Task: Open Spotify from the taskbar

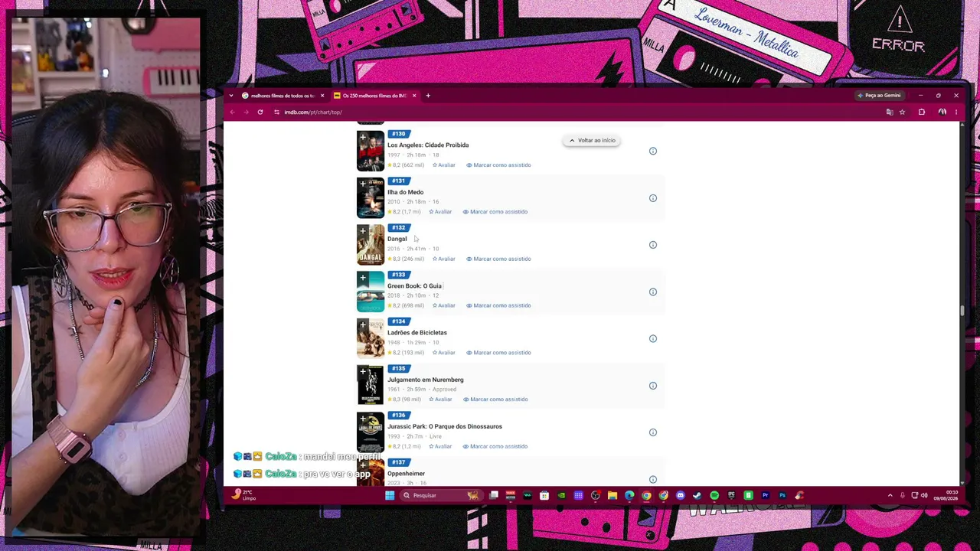Action: pyautogui.click(x=714, y=496)
